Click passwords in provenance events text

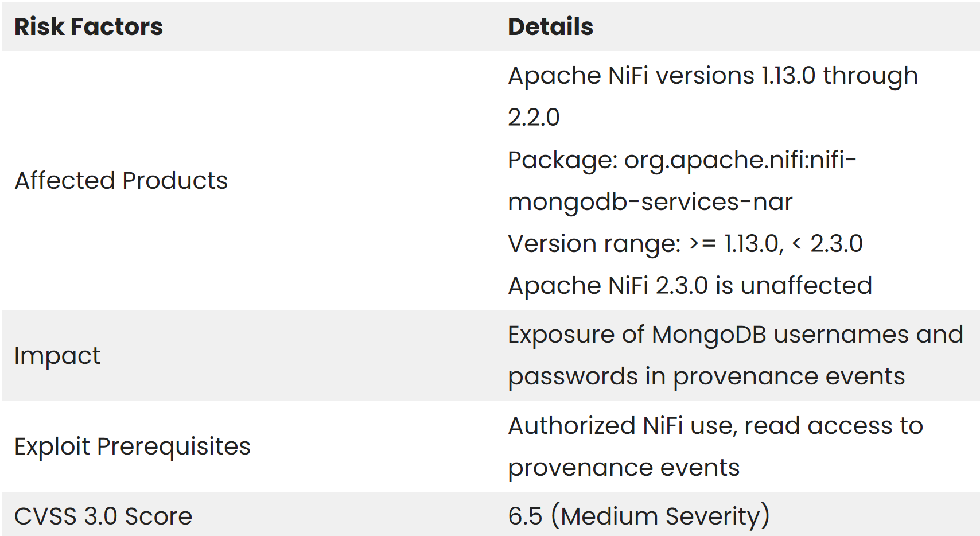[706, 376]
